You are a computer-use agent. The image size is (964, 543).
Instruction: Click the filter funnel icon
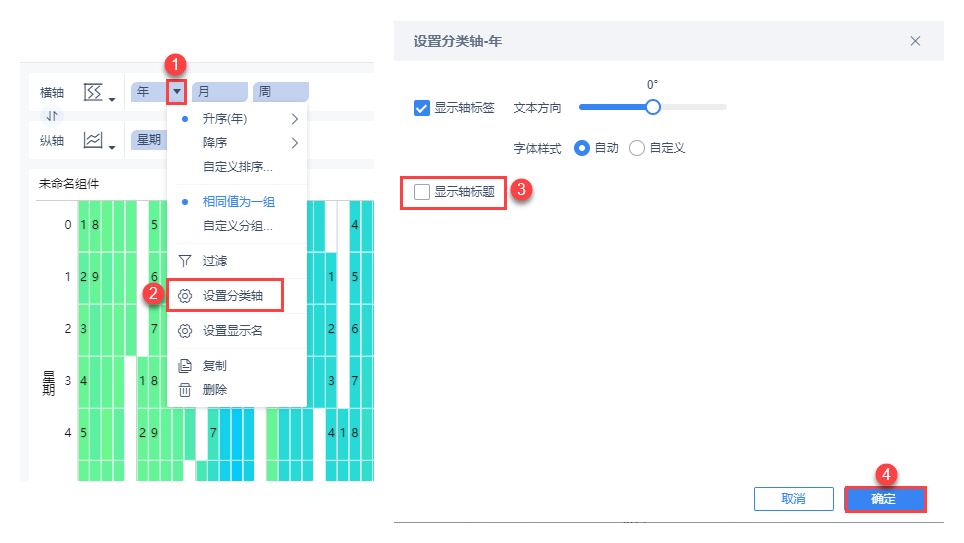tap(184, 261)
